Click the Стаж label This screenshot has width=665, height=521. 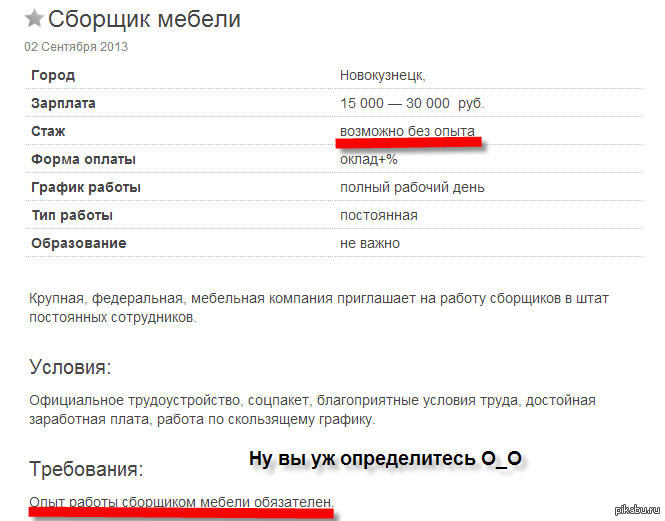point(48,131)
